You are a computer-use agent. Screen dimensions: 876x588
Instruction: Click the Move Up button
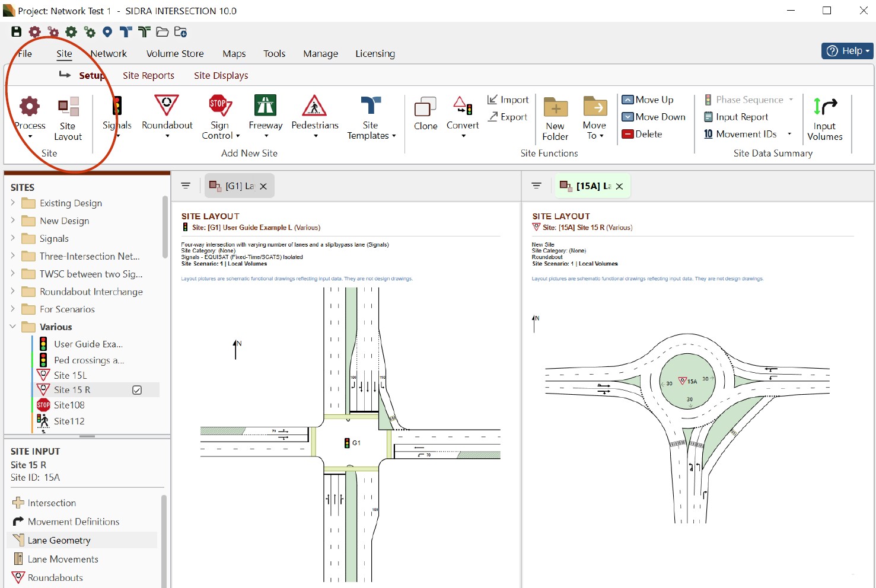click(648, 100)
